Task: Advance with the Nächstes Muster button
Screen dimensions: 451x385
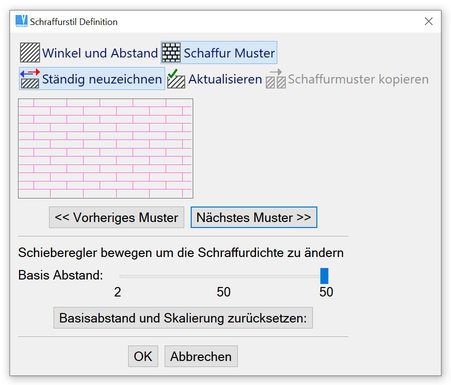Action: coord(254,217)
